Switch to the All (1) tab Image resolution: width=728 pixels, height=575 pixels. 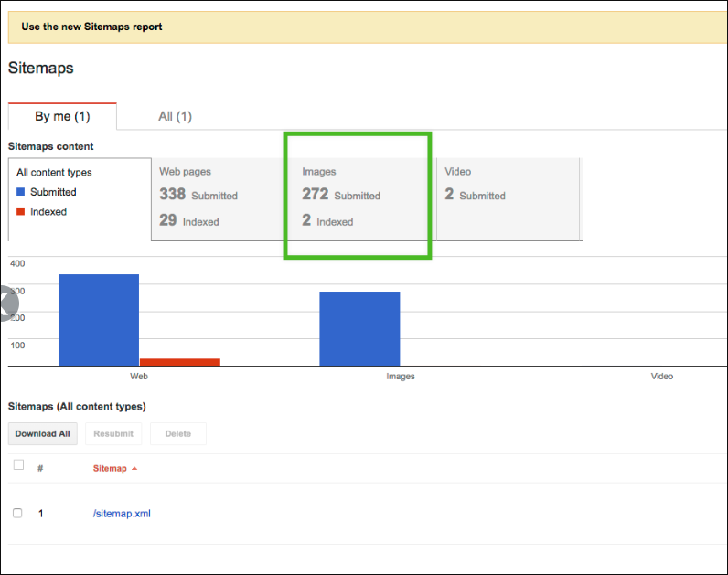pyautogui.click(x=175, y=117)
